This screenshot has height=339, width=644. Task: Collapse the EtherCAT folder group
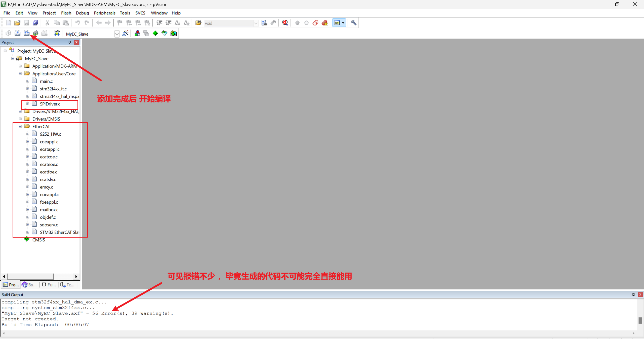20,127
